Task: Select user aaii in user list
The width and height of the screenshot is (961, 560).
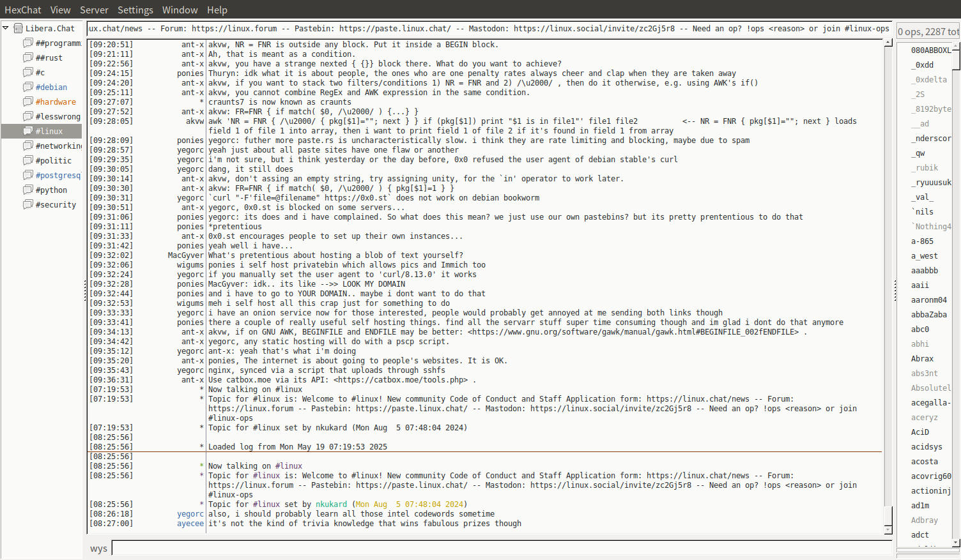Action: (x=920, y=285)
